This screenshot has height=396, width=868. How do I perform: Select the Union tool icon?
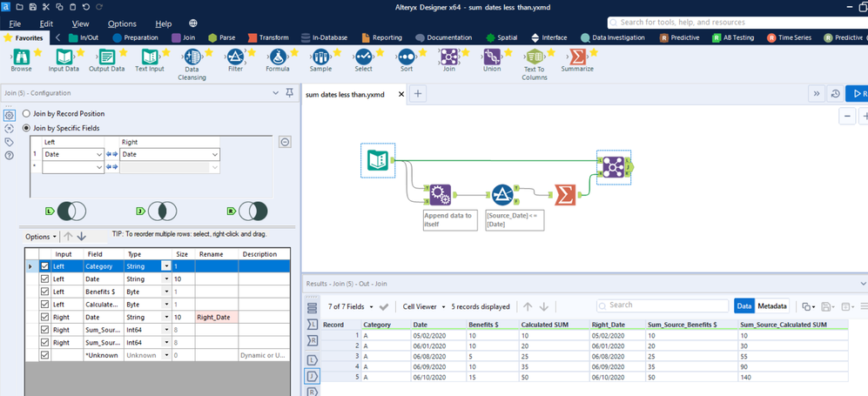(x=492, y=57)
